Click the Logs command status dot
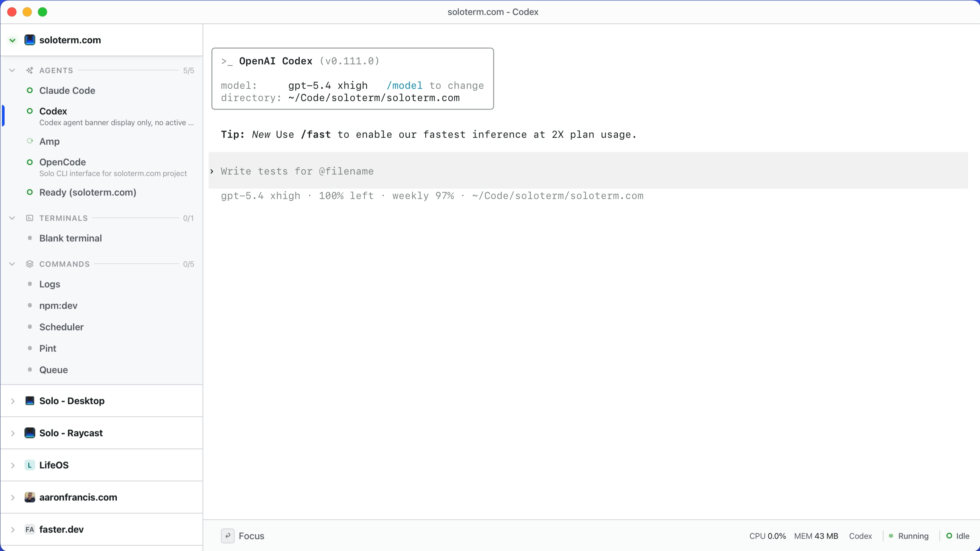980x551 pixels. click(30, 284)
